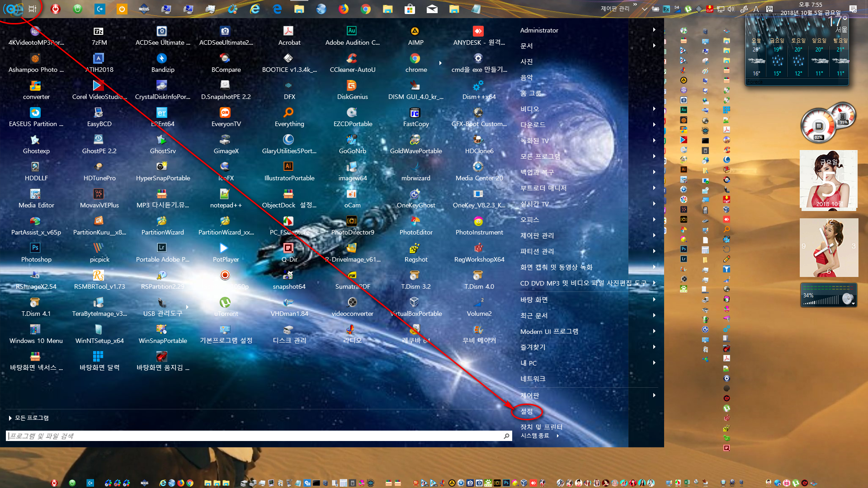Open IllustratorPortable
This screenshot has width=868, height=488.
[x=289, y=172]
